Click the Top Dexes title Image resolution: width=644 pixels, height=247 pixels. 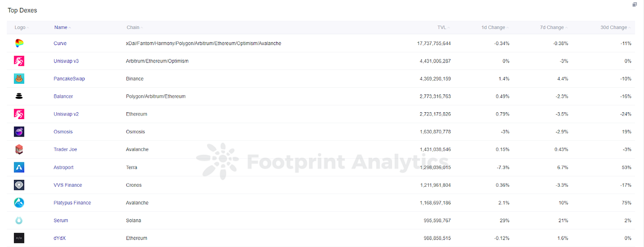(x=22, y=10)
